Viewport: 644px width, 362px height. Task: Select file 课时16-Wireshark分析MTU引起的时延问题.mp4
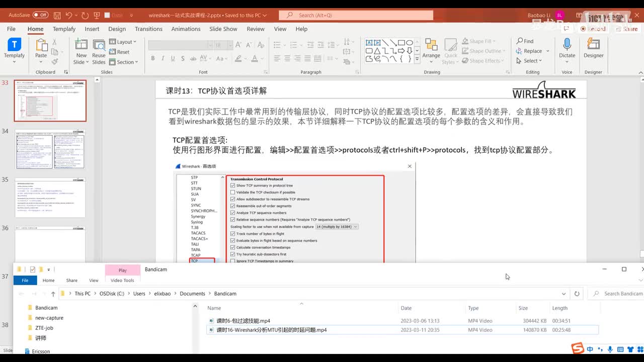[x=403, y=330]
